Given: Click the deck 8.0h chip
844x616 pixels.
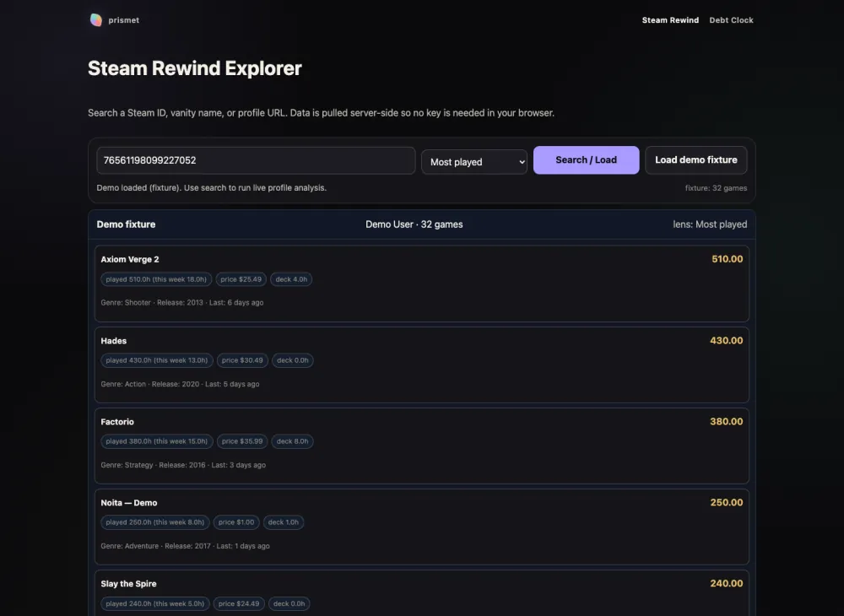Looking at the screenshot, I should point(292,441).
